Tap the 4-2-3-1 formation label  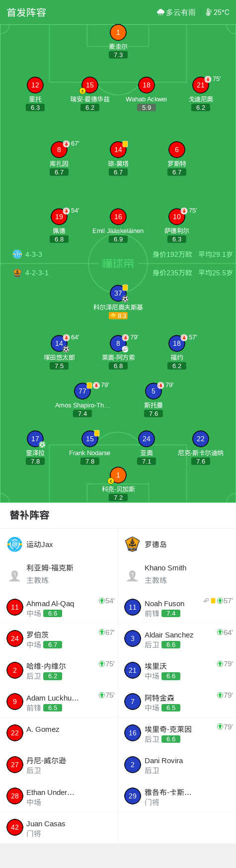coord(37,273)
